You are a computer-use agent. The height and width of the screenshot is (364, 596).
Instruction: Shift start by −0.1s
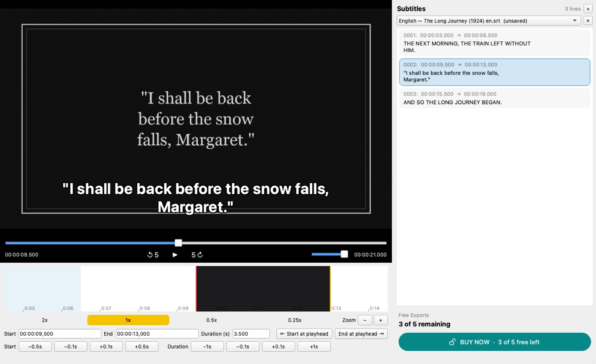[71, 346]
